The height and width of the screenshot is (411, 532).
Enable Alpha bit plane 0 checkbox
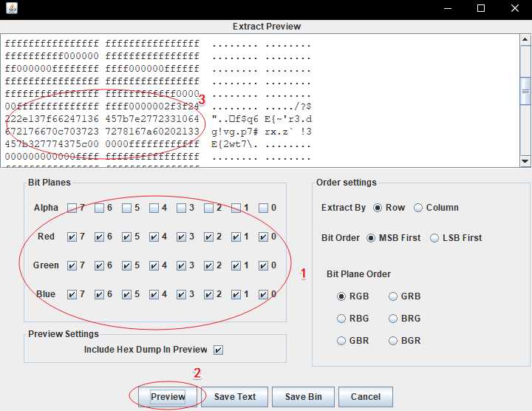(263, 208)
